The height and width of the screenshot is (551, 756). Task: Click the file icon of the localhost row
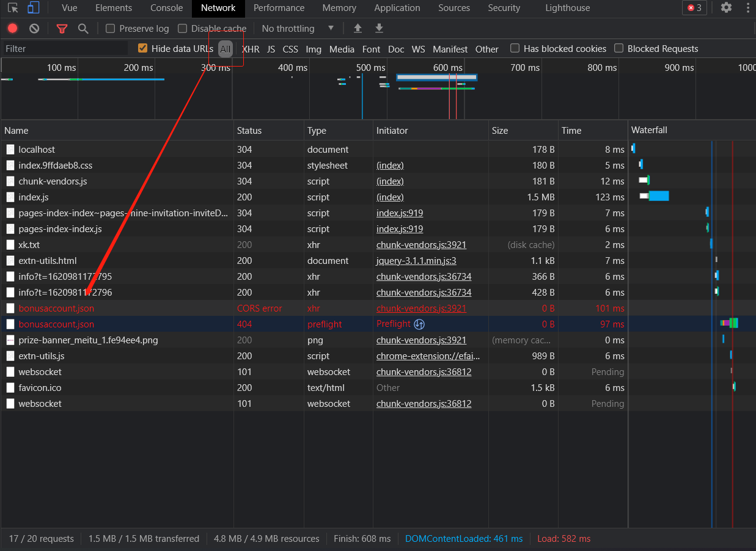10,149
